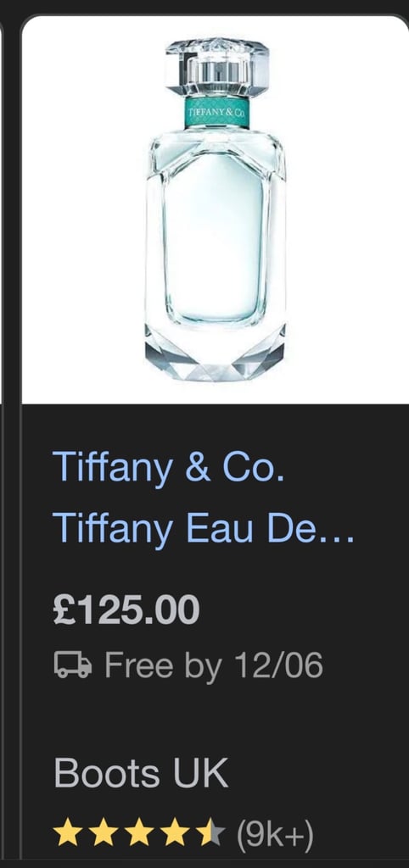Click the half-filled fifth rating star

[210, 833]
